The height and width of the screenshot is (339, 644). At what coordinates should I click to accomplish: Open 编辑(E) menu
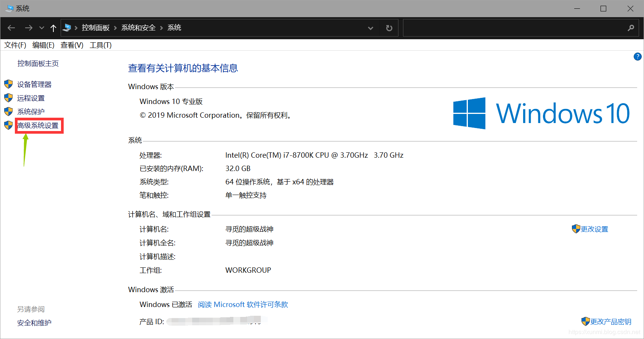click(43, 45)
